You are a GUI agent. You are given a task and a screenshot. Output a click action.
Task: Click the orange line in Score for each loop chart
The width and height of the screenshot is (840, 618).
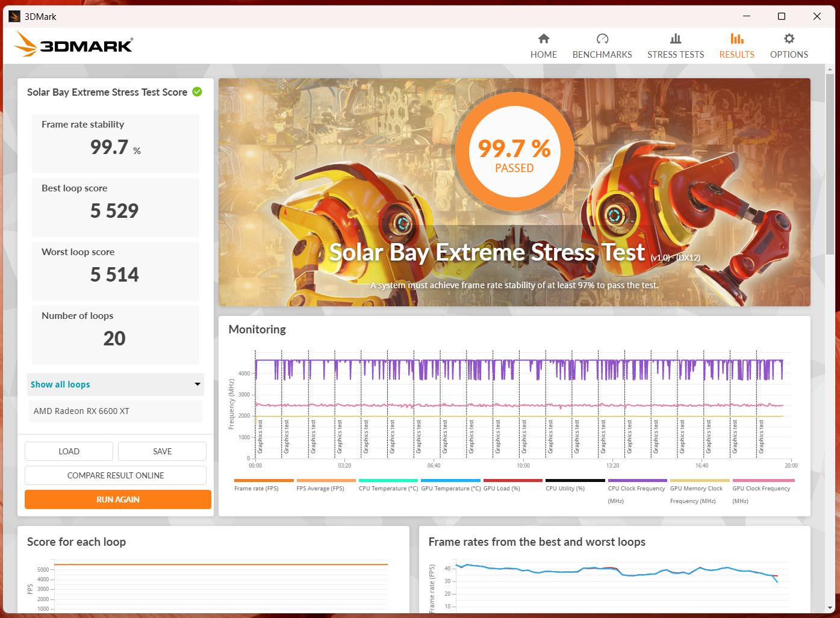[220, 564]
